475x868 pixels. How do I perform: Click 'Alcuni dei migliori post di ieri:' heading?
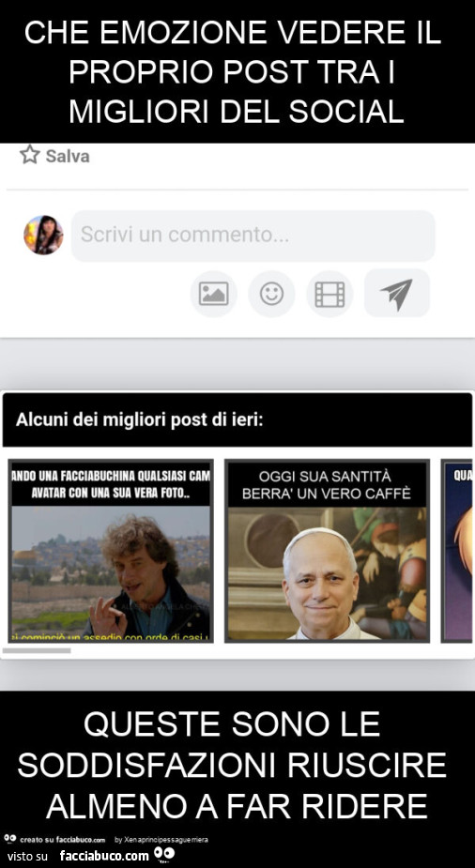click(140, 419)
